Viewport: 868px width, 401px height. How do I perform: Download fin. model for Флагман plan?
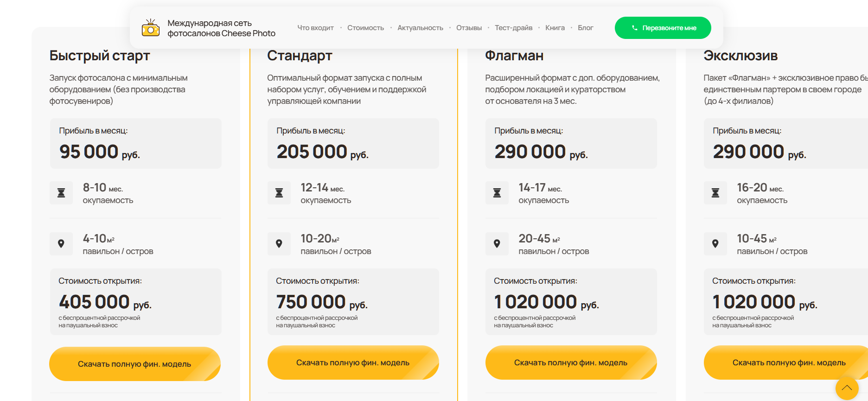click(571, 363)
